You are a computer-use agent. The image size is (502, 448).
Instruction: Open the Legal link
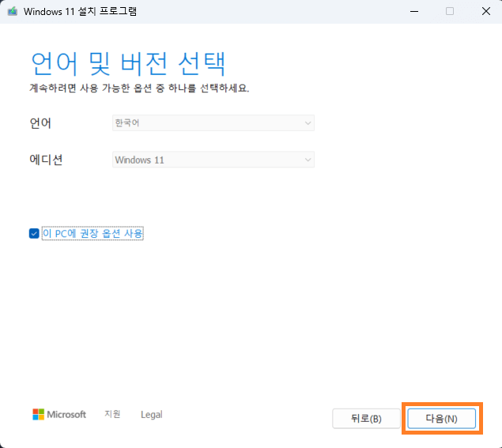pyautogui.click(x=152, y=414)
